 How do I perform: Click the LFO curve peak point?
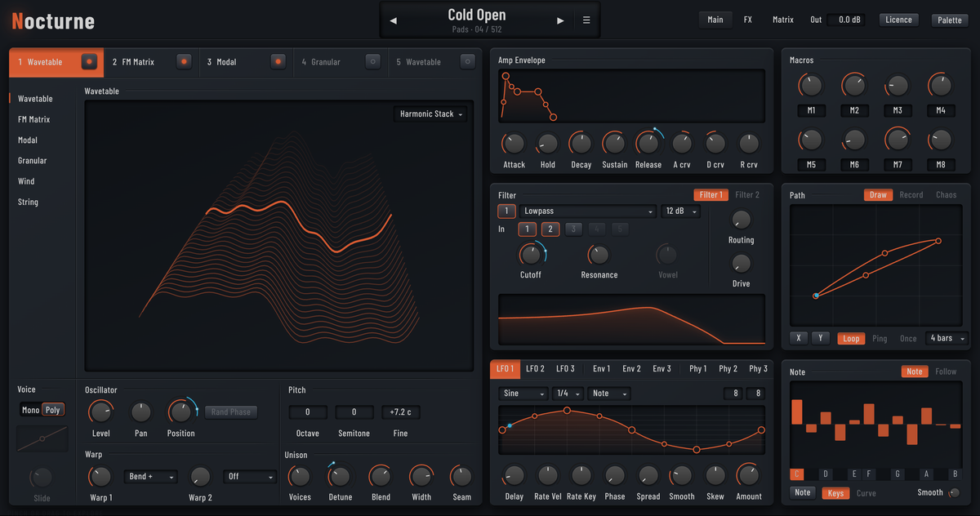coord(568,410)
